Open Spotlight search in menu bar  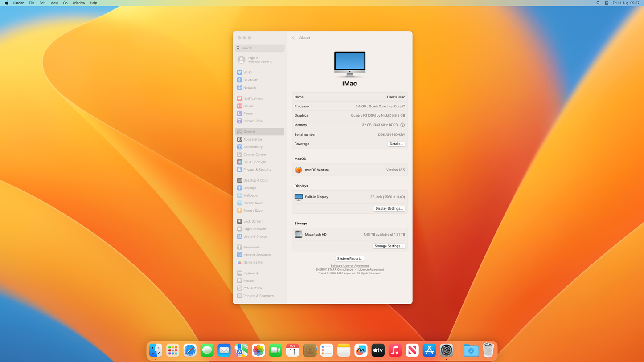[x=598, y=3]
